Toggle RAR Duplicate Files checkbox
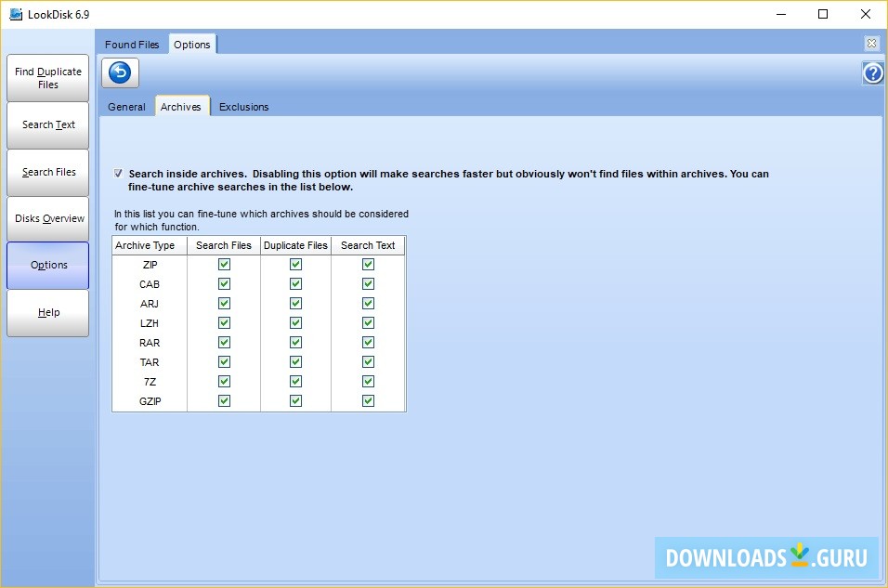The width and height of the screenshot is (888, 588). coord(295,343)
